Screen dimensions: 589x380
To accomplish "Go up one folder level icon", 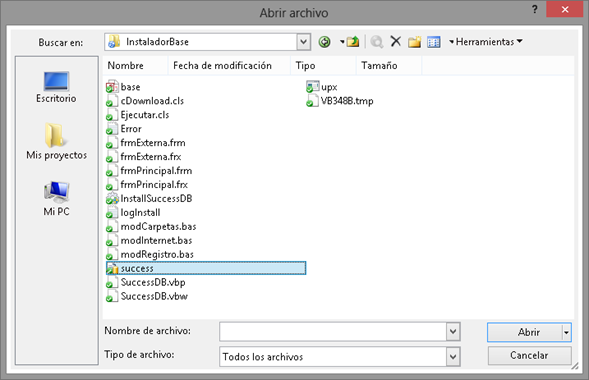I will point(353,42).
